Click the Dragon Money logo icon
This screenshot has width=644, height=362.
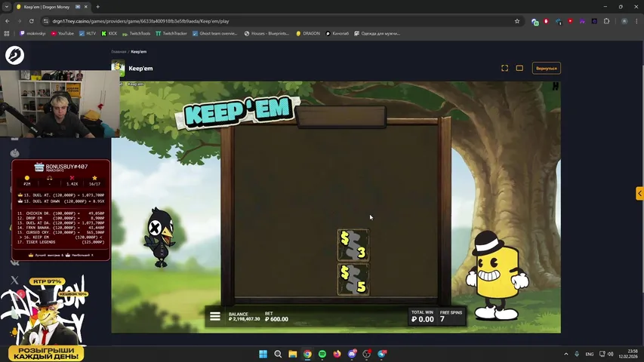(x=14, y=55)
